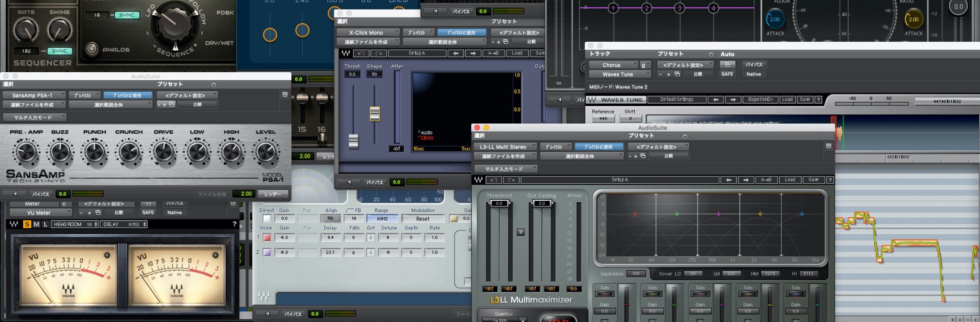The width and height of the screenshot is (980, 322).
Task: Click the A→B copy button in X-Click toolbar
Action: coord(493,53)
